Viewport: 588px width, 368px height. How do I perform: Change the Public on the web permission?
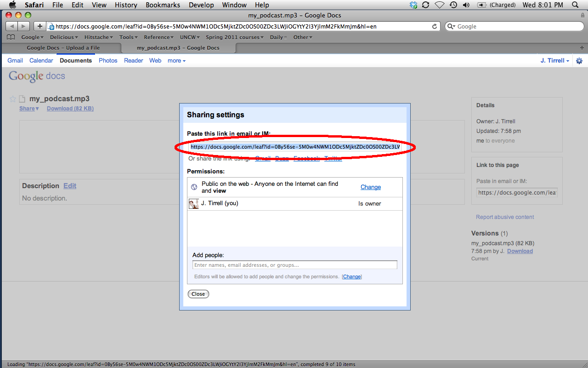(x=371, y=187)
